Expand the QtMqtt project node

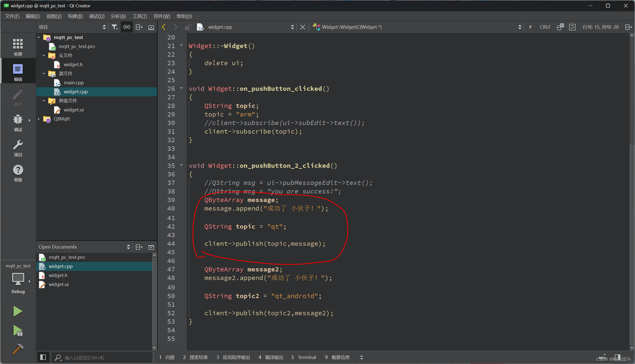click(x=39, y=119)
